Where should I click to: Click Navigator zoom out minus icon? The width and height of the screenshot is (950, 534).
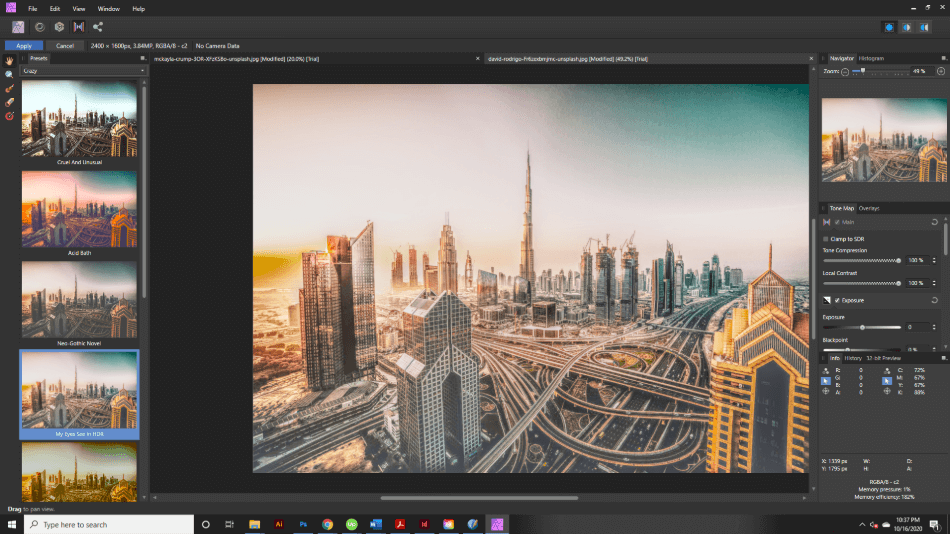845,72
